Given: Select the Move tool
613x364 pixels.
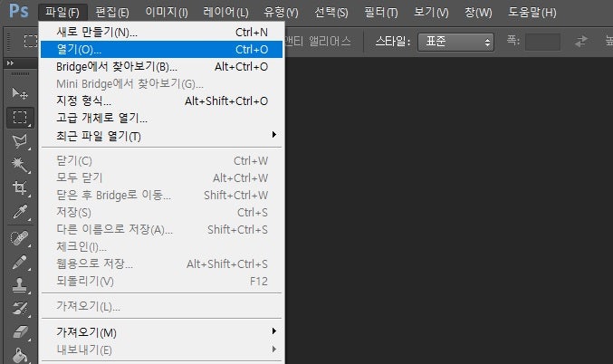Looking at the screenshot, I should coord(20,94).
